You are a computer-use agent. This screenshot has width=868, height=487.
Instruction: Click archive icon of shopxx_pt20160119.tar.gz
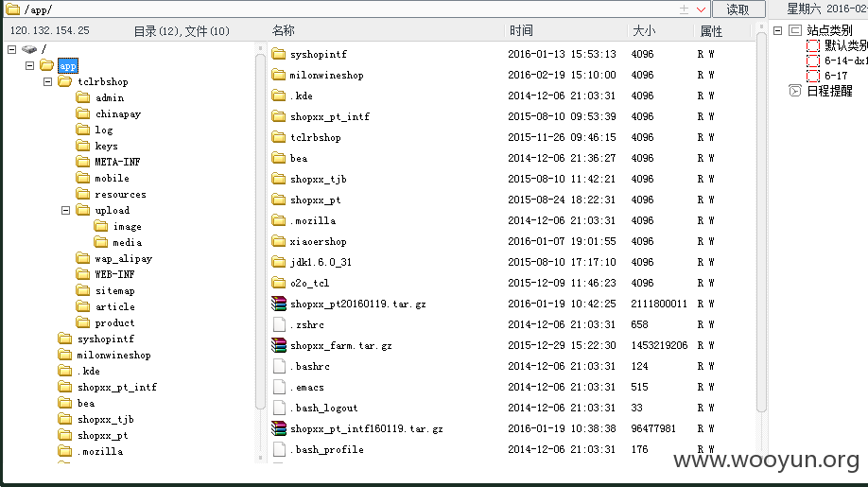279,304
